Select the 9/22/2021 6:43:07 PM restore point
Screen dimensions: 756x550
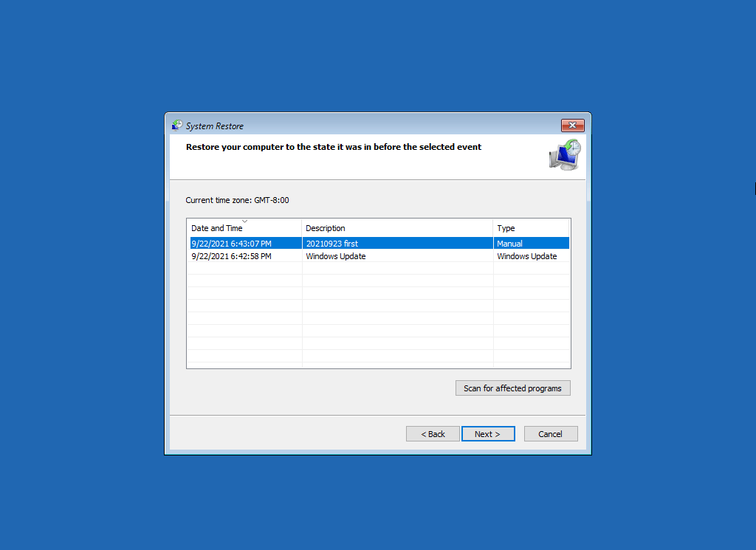pos(379,244)
